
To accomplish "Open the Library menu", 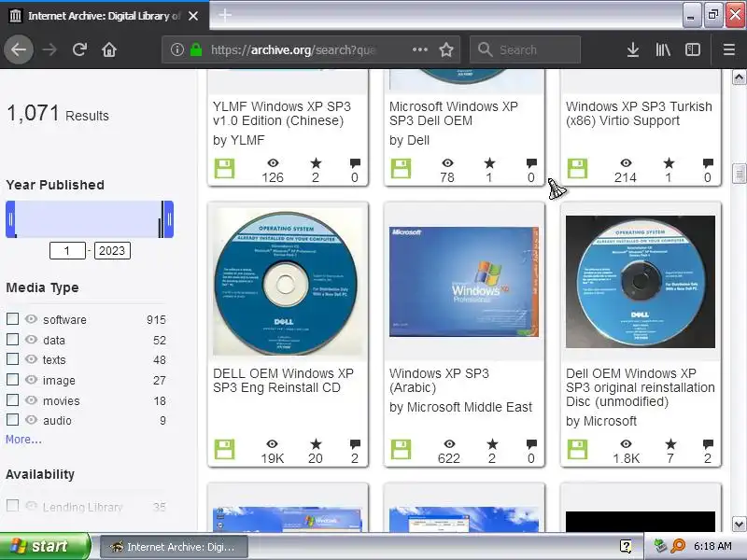I will click(x=663, y=49).
